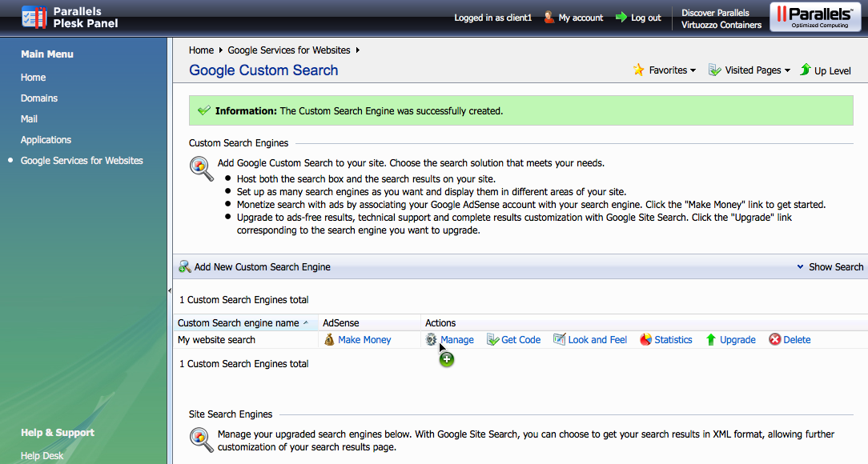Select Mail in the Main Menu
Screen dimensions: 868x464
[x=29, y=119]
